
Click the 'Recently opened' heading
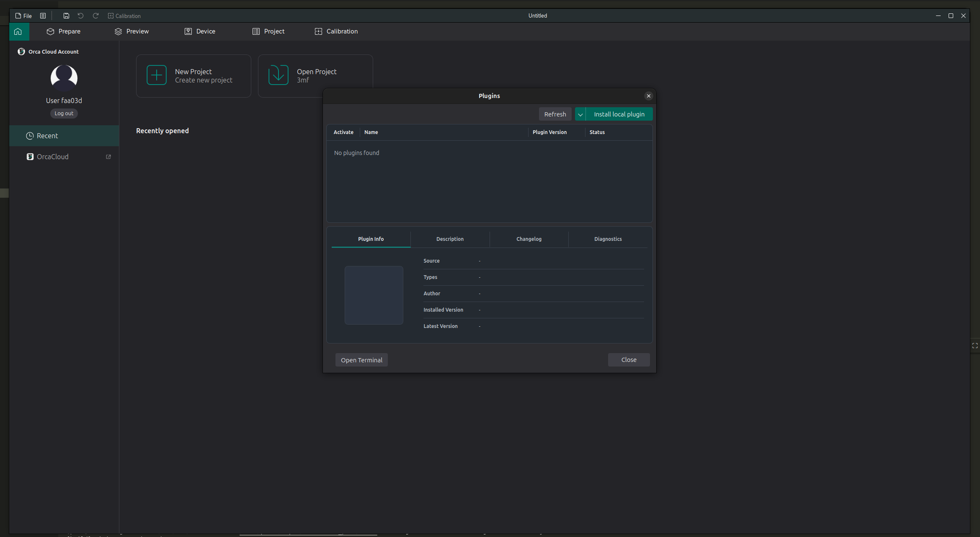[162, 131]
